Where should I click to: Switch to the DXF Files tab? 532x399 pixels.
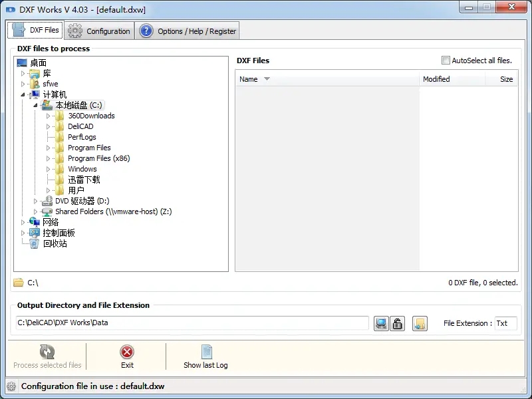click(35, 30)
